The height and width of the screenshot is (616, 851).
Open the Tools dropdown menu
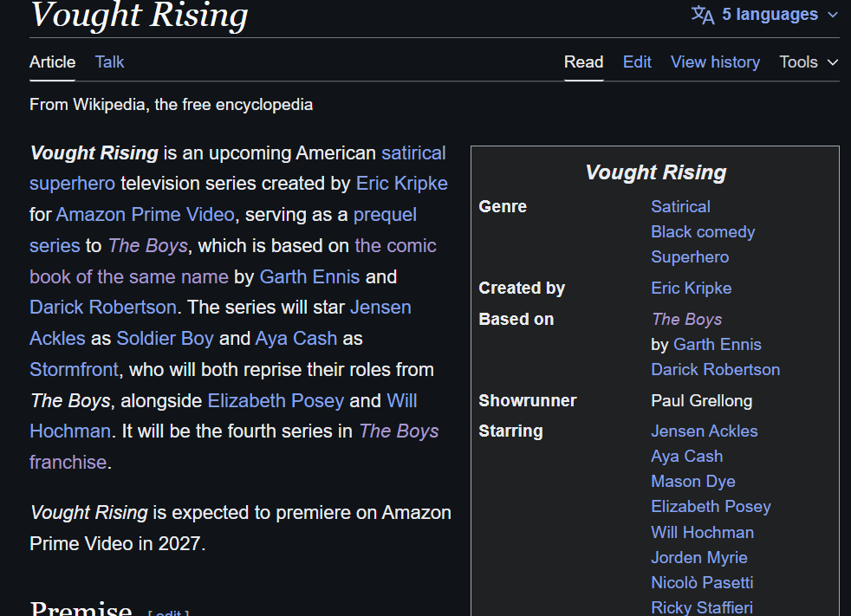click(x=809, y=62)
